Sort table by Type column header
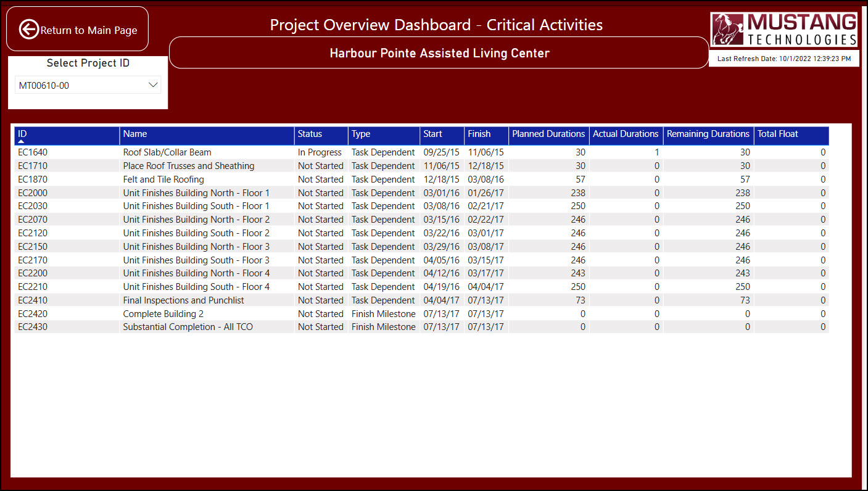 click(x=361, y=134)
